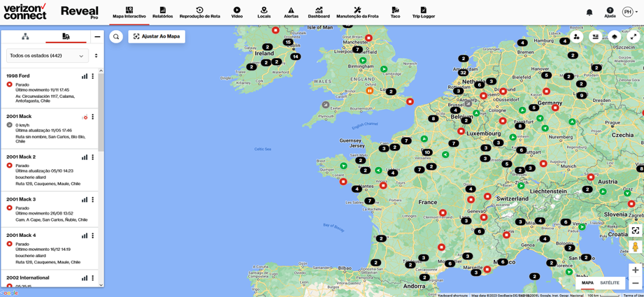
Task: Click the cluster marker labeled 15 in Ireland
Action: (288, 42)
